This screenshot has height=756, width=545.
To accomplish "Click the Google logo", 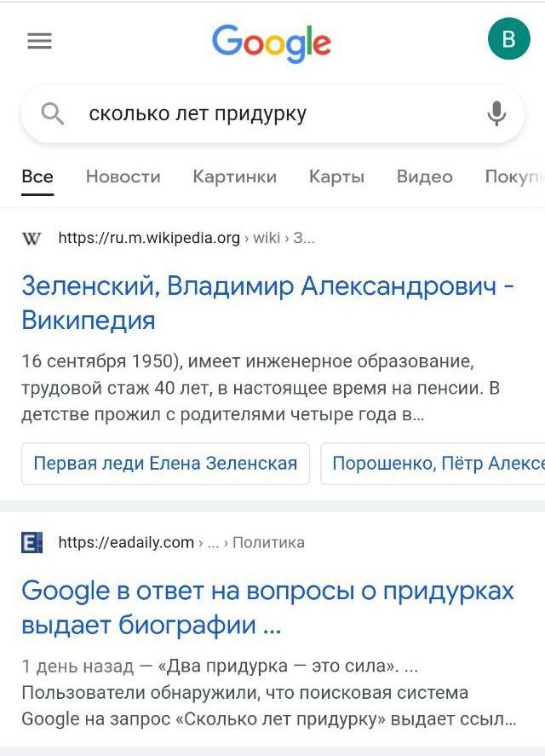I will (x=271, y=43).
